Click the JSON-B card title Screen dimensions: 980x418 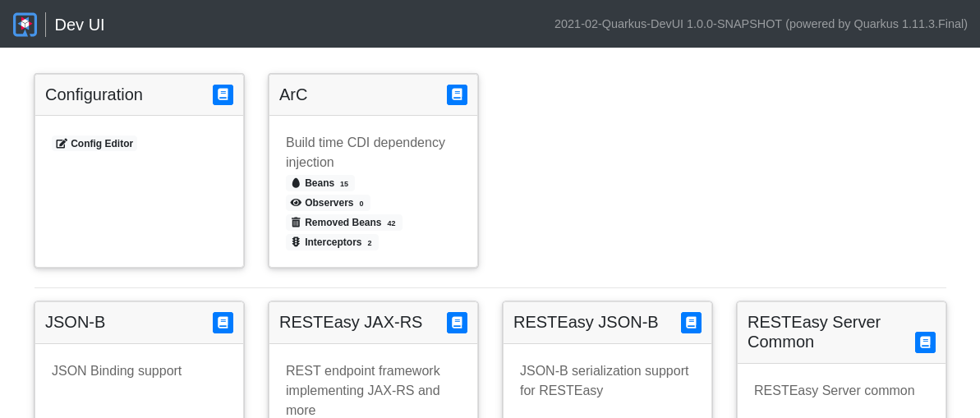coord(75,323)
